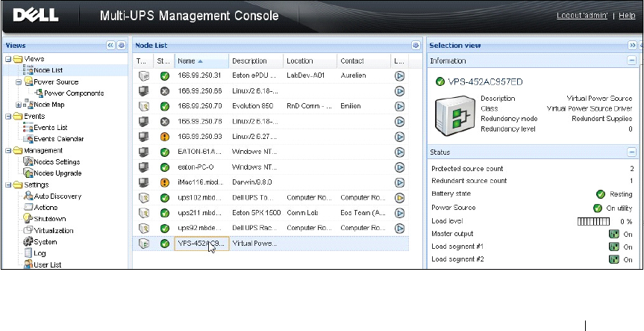Image resolution: width=644 pixels, height=331 pixels.
Task: Collapse the Status section
Action: click(632, 152)
